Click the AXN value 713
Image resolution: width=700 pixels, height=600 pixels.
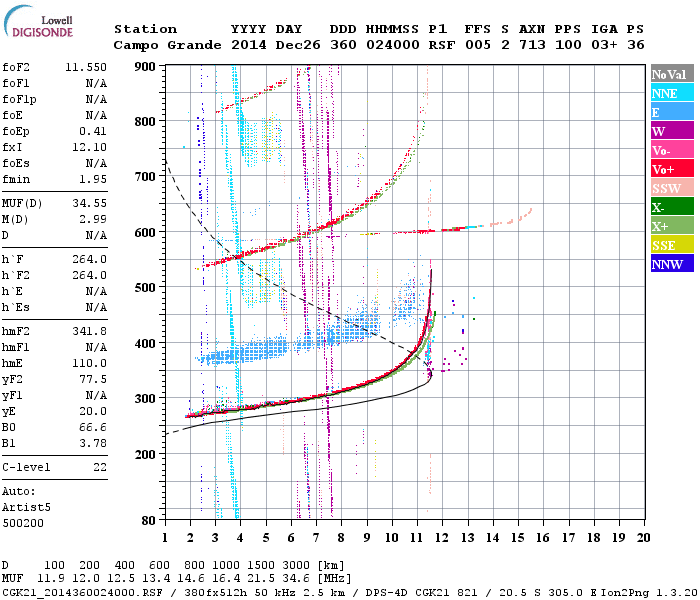pyautogui.click(x=532, y=45)
